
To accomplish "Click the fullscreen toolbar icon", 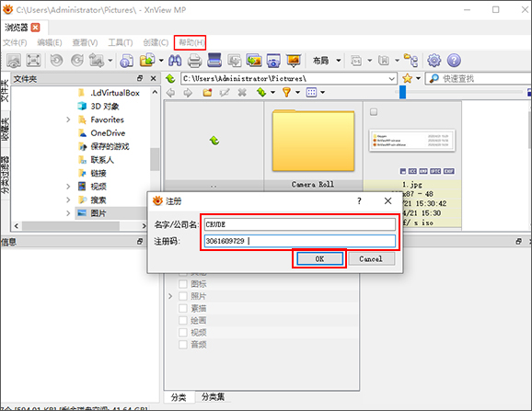I will pyautogui.click(x=33, y=61).
